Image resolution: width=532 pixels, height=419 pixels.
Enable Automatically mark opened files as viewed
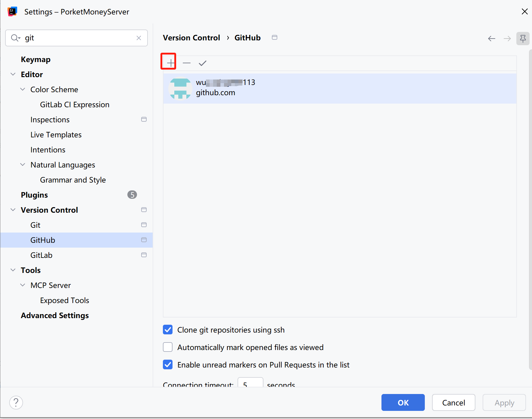point(168,347)
